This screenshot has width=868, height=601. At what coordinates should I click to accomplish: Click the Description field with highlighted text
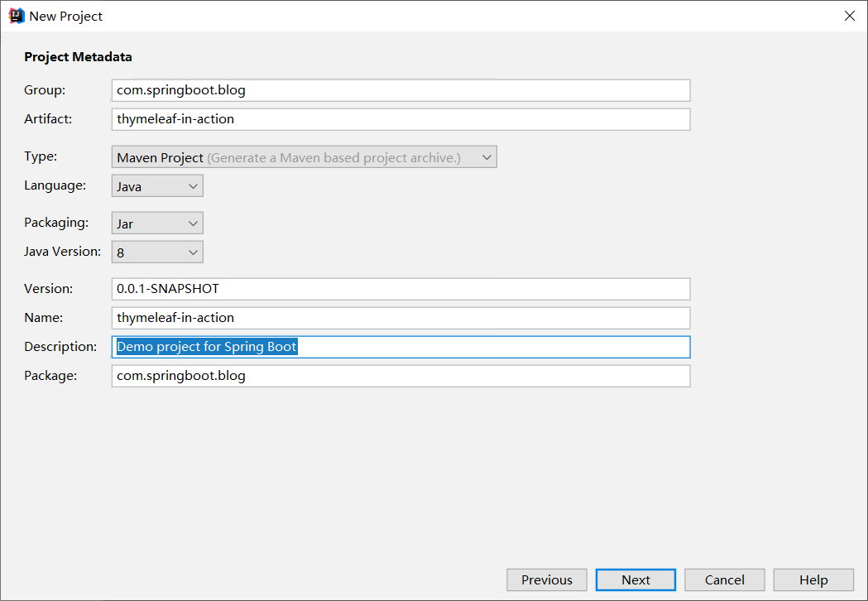pyautogui.click(x=400, y=347)
